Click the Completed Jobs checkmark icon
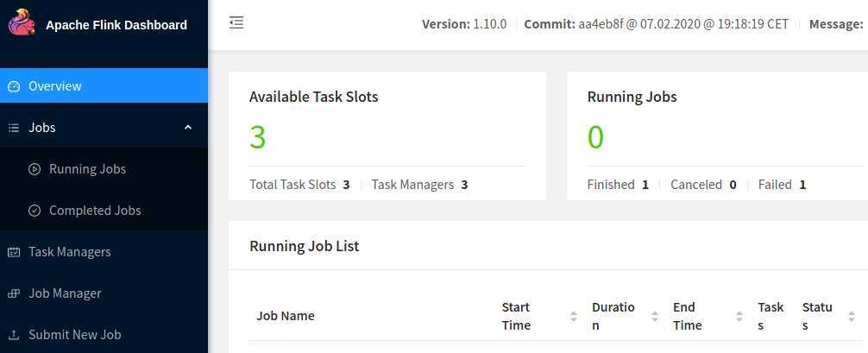This screenshot has width=868, height=353. point(35,211)
